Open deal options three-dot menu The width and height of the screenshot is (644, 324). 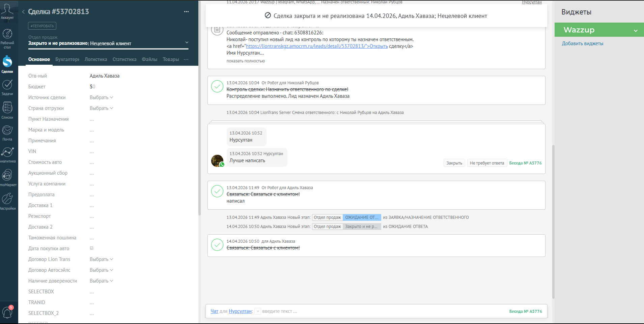186,12
